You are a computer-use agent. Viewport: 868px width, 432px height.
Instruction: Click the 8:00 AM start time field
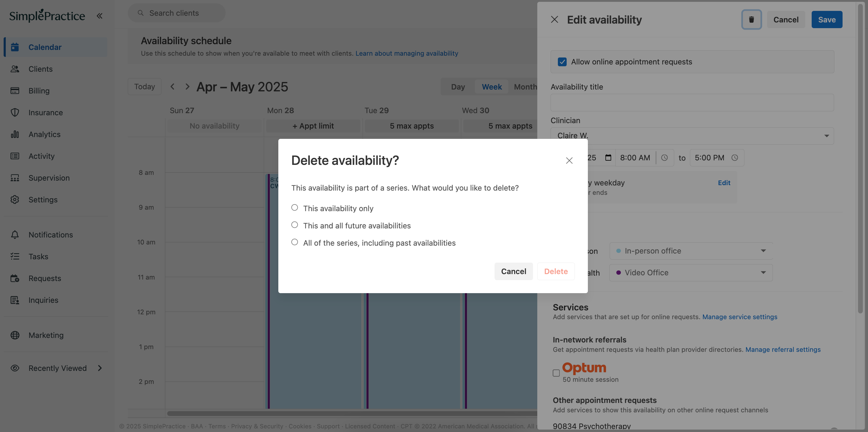tap(635, 157)
